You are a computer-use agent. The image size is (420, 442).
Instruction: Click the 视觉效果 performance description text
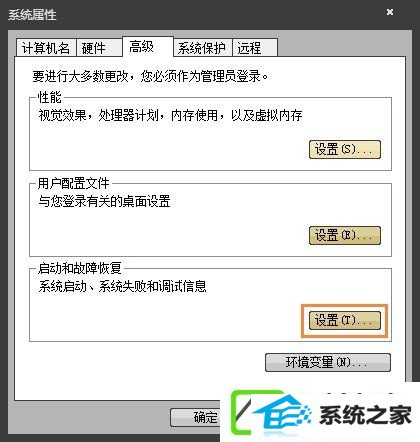170,116
